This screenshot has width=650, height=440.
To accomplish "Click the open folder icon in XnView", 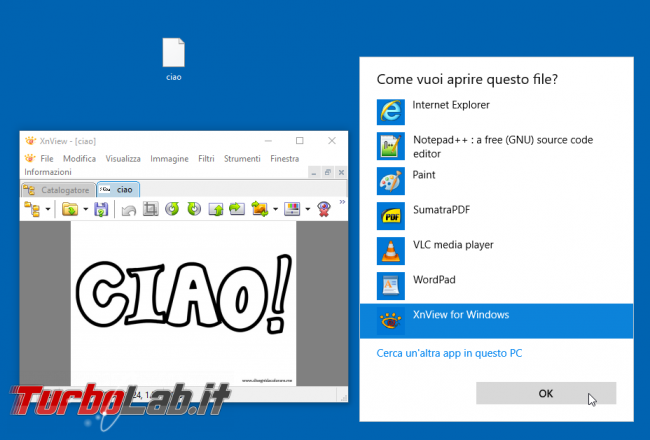I will coord(70,209).
